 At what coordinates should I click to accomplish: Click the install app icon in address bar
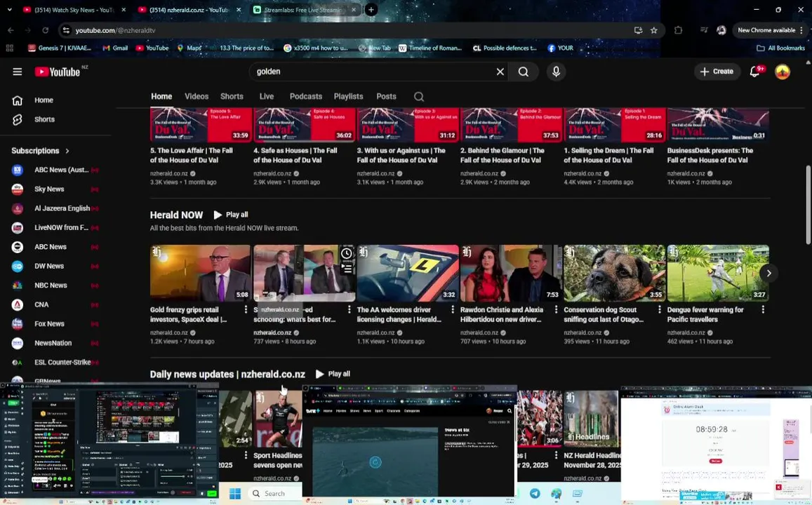[638, 31]
